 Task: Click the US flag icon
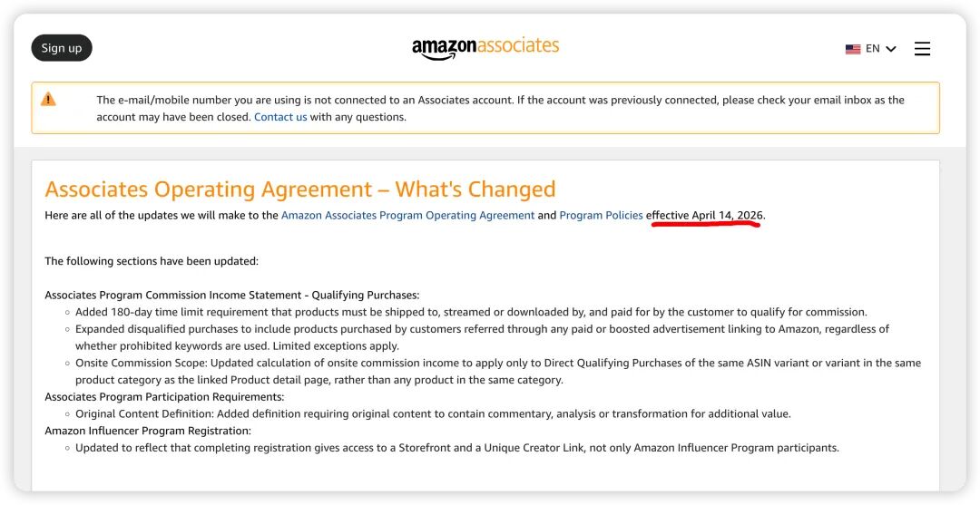[852, 49]
